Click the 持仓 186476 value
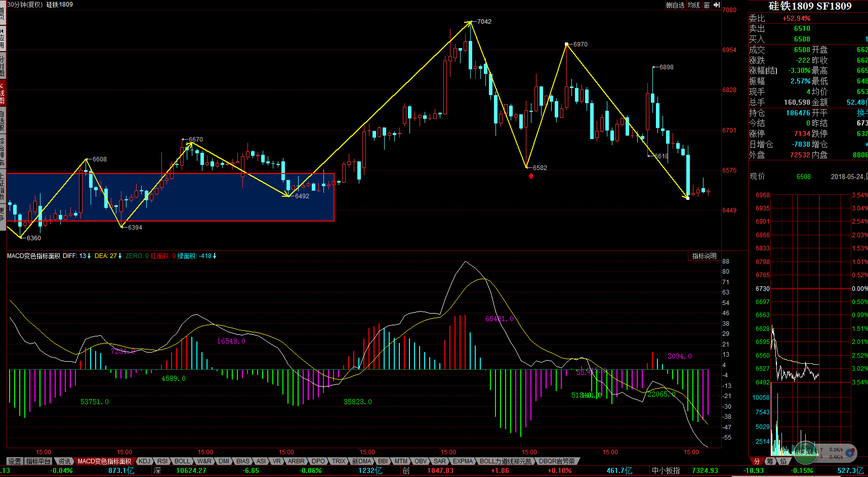 pos(798,113)
